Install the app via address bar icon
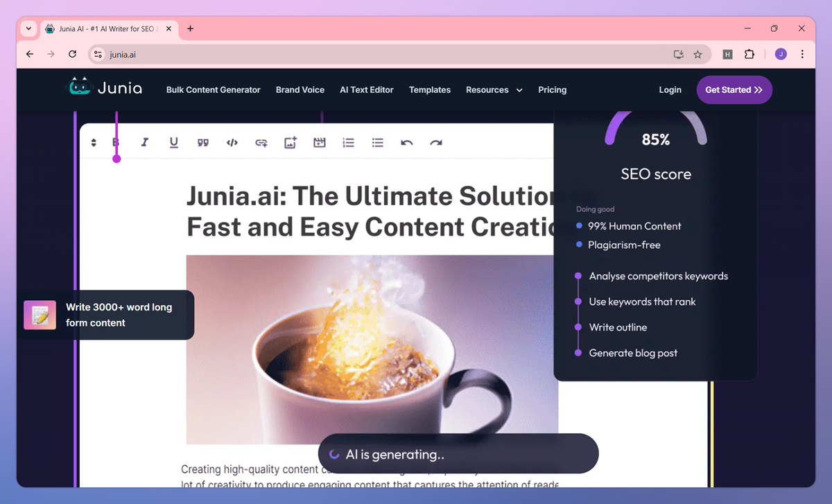The image size is (832, 504). pyautogui.click(x=678, y=54)
